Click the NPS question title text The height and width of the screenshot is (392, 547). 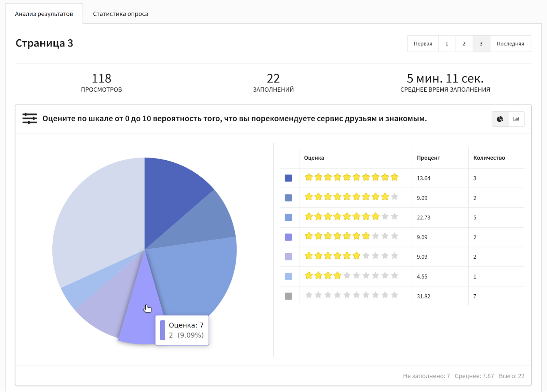pyautogui.click(x=235, y=119)
